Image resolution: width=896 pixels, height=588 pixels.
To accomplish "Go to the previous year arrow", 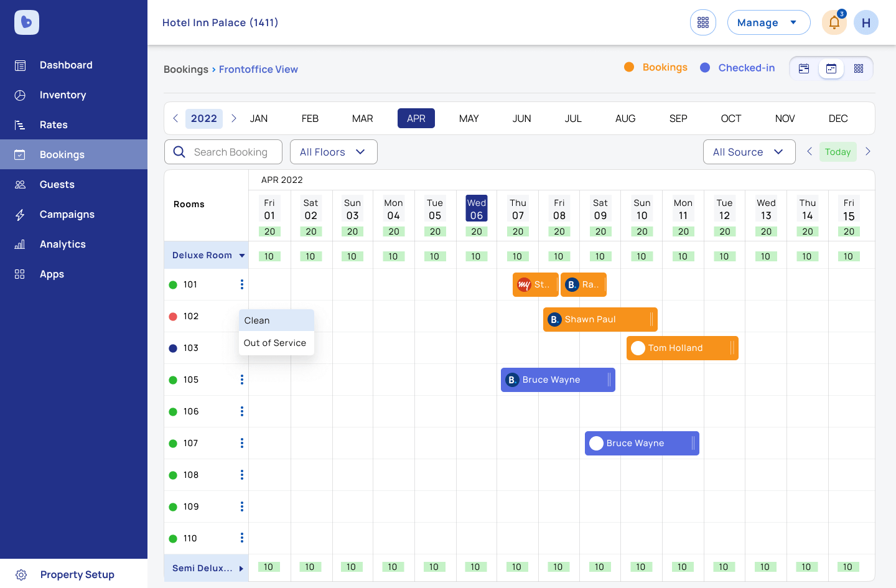I will (175, 118).
